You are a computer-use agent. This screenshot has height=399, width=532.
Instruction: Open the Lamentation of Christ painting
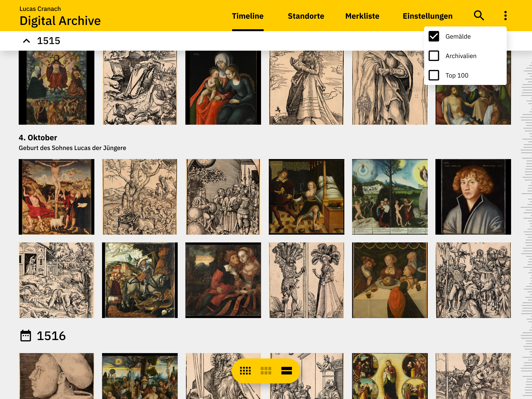[x=473, y=105]
